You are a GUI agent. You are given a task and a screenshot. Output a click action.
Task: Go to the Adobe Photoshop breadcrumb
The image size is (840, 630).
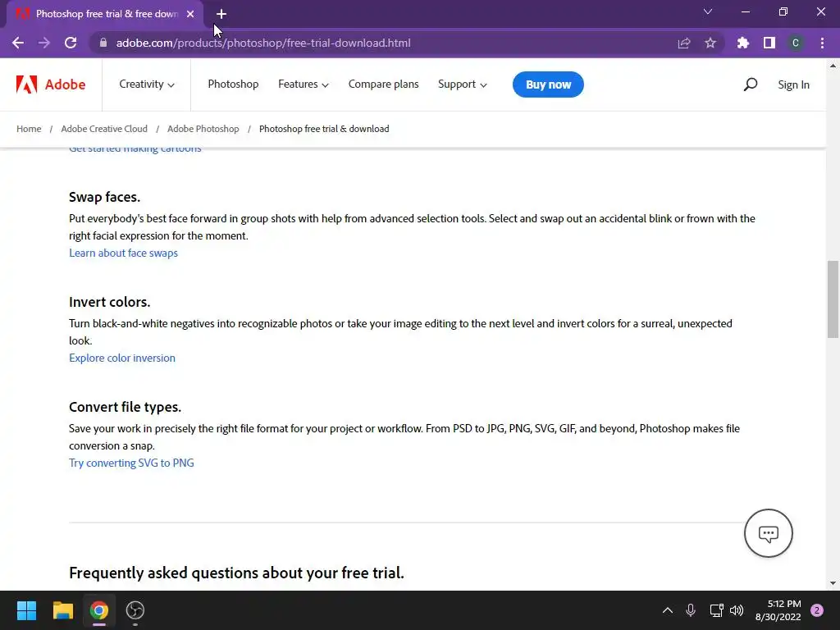[203, 129]
